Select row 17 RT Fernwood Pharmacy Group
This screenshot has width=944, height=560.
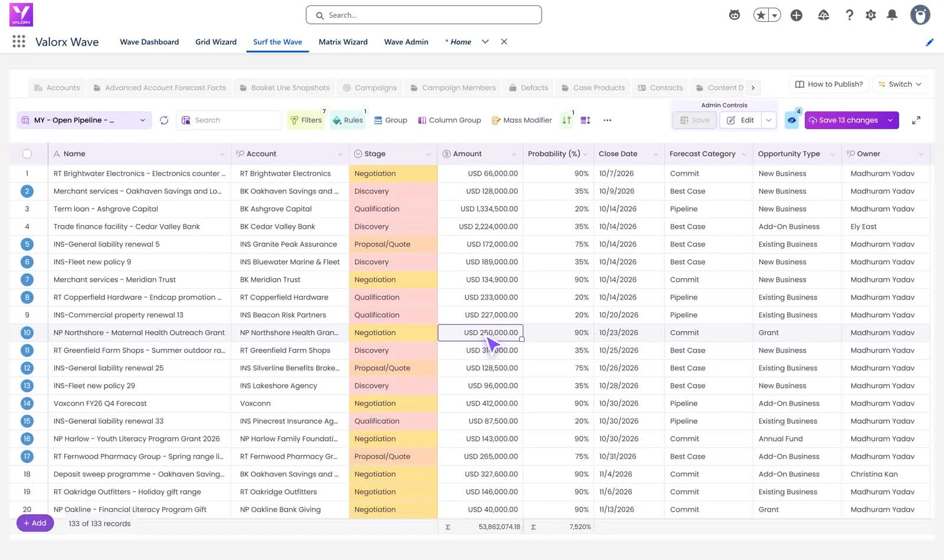pos(27,456)
